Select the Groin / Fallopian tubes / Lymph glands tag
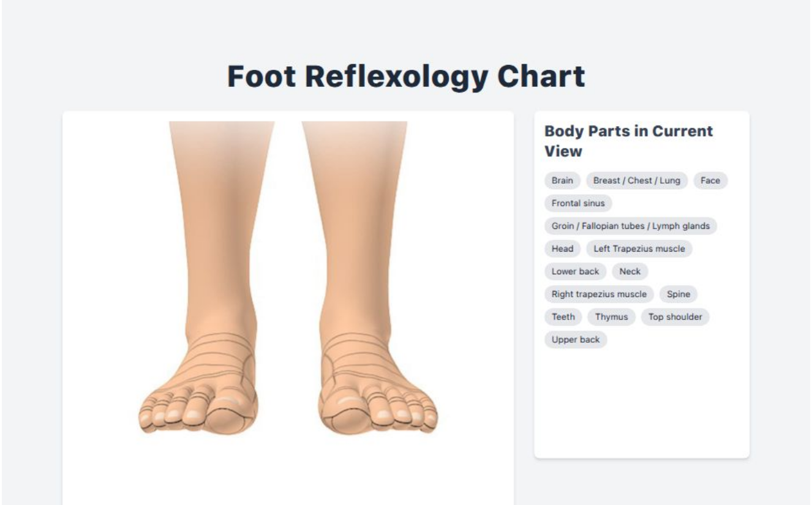Screen dimensions: 812x505 630,226
